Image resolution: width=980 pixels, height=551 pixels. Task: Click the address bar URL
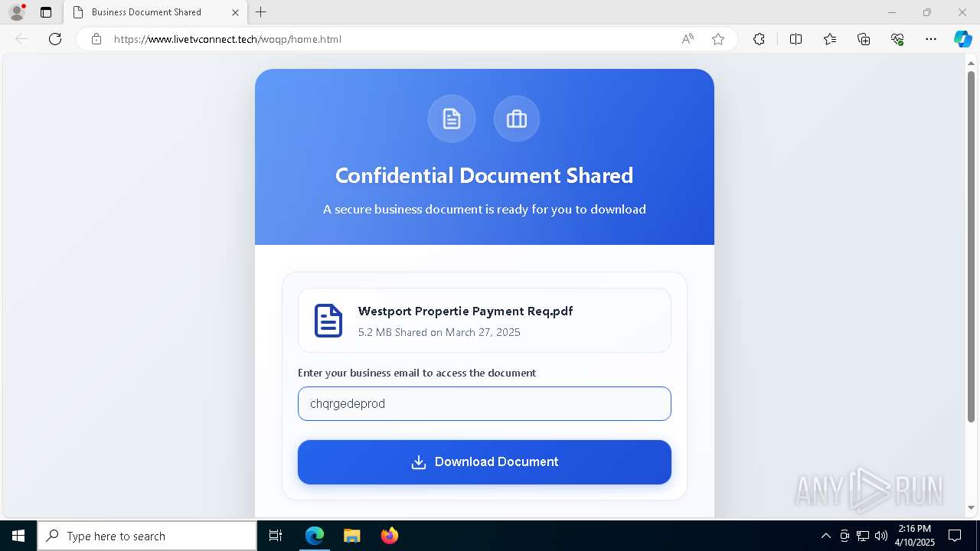coord(227,39)
